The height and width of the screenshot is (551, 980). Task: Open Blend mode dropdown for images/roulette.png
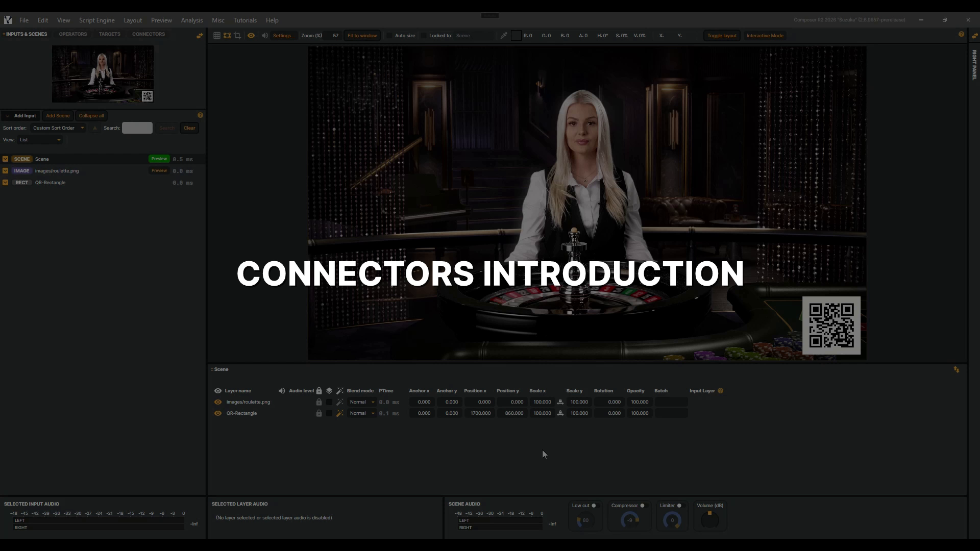click(x=361, y=402)
